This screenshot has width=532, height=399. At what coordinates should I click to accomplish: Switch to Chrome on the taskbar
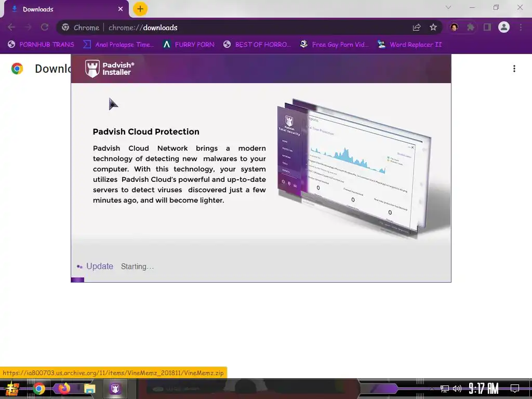tap(38, 389)
